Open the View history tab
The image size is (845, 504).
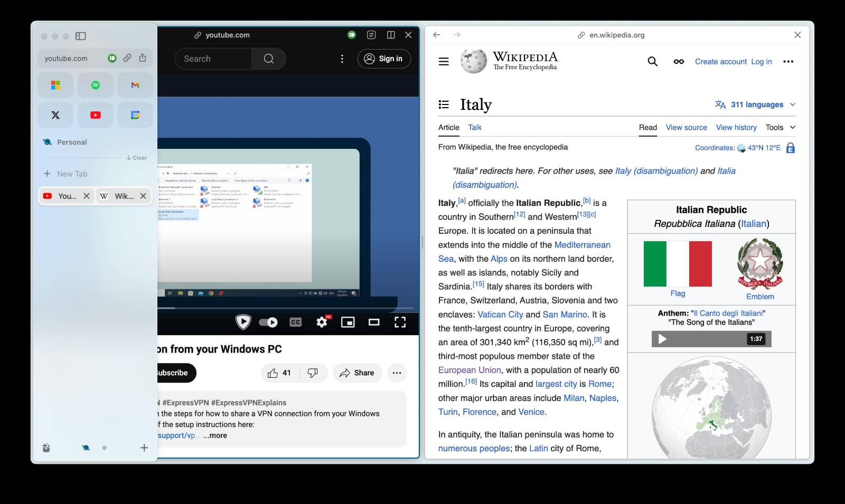pyautogui.click(x=736, y=127)
